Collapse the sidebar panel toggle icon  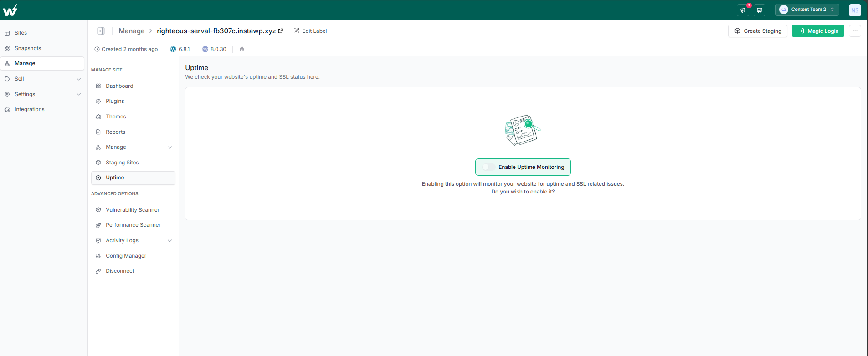tap(101, 31)
